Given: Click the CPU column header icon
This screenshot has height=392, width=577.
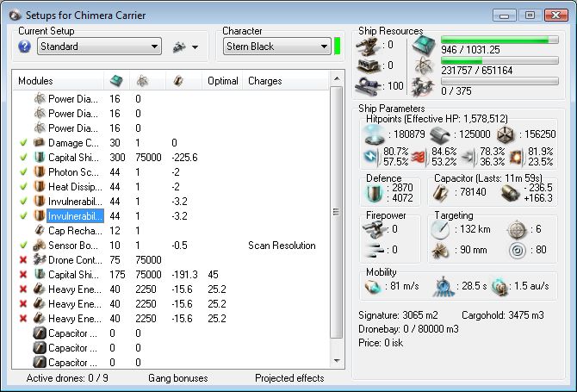Looking at the screenshot, I should (x=116, y=81).
